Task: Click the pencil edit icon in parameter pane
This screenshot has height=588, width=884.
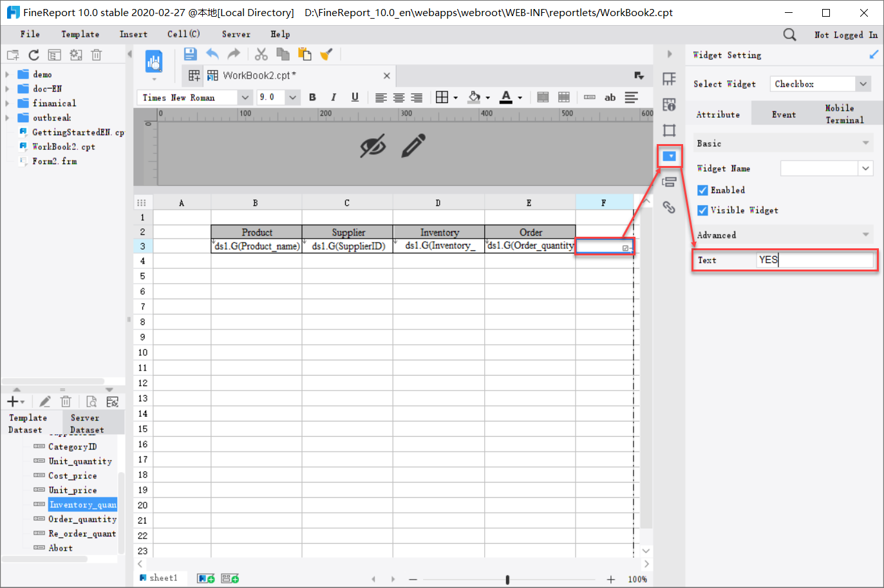Action: [x=413, y=146]
